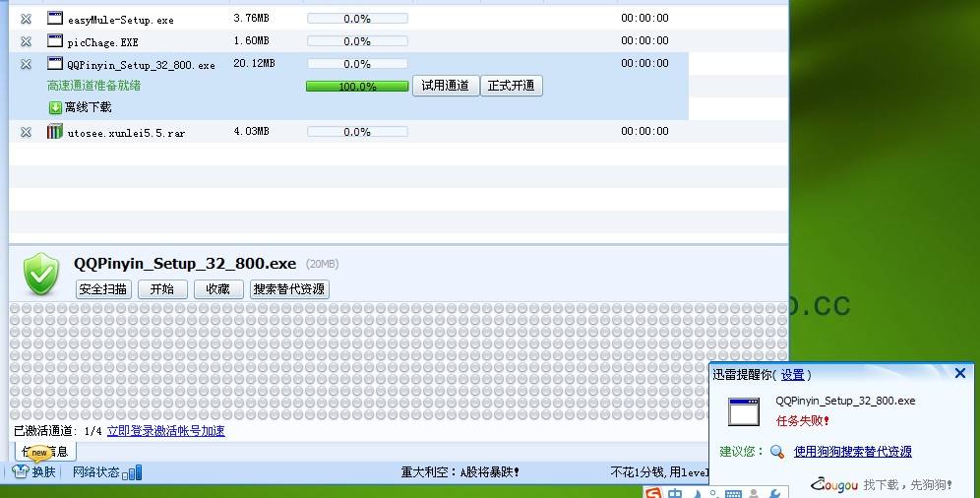Select the utosee.xunlei5.5.rar file name
This screenshot has height=498, width=980.
tap(126, 133)
